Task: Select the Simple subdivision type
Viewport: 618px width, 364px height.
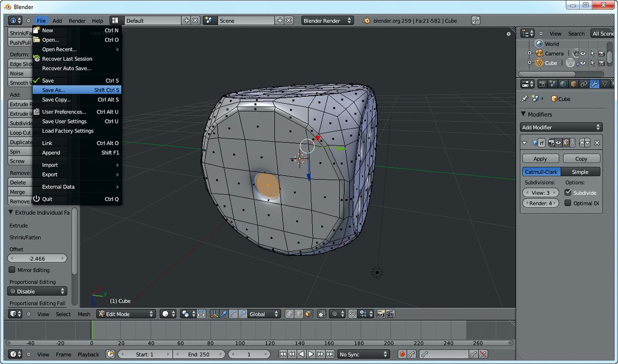Action: (x=580, y=172)
